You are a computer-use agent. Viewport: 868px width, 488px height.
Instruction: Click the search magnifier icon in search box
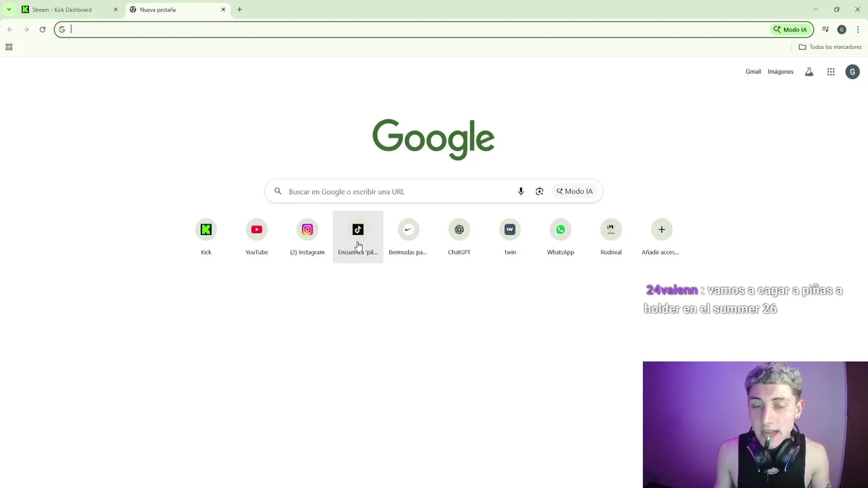coord(277,191)
